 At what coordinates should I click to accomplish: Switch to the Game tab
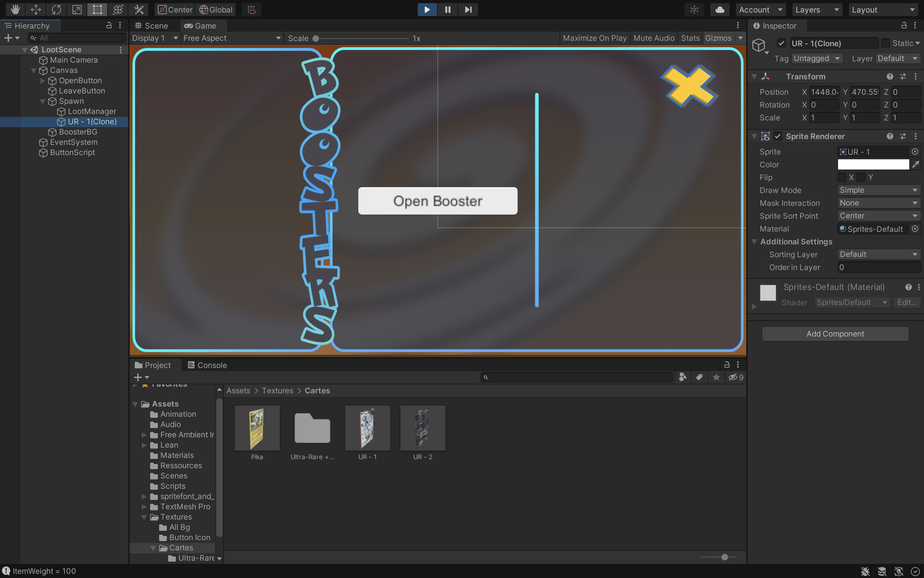pyautogui.click(x=200, y=26)
